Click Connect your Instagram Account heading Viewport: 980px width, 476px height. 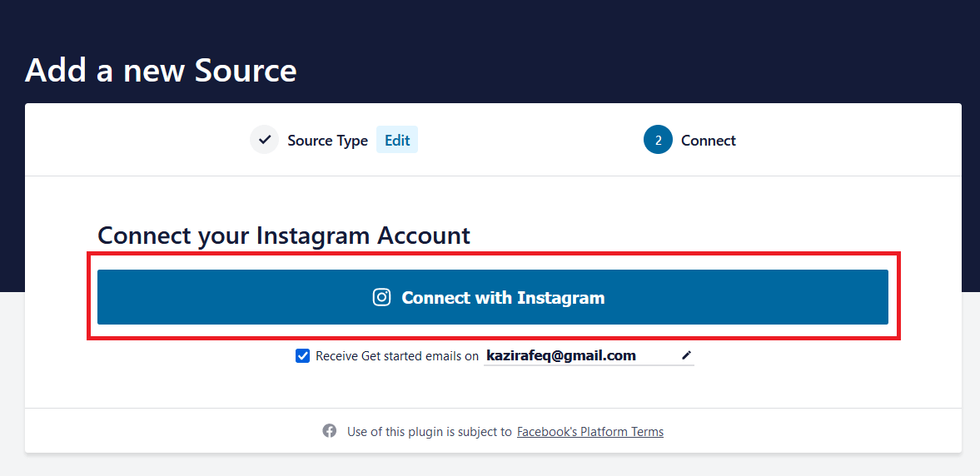tap(284, 236)
